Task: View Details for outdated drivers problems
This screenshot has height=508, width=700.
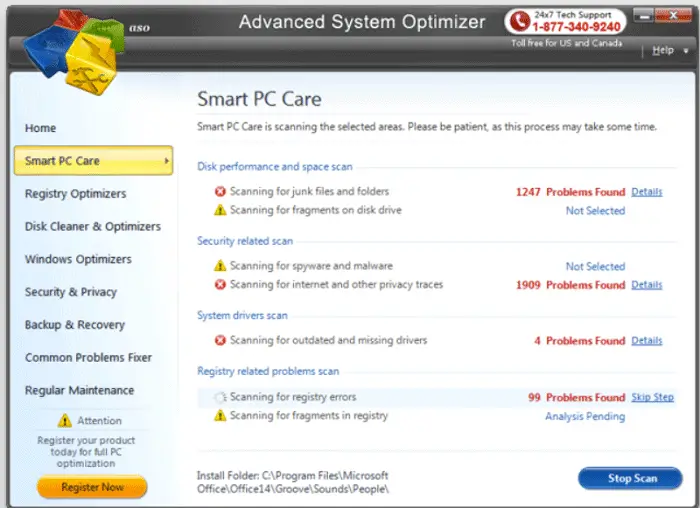Action: click(646, 341)
